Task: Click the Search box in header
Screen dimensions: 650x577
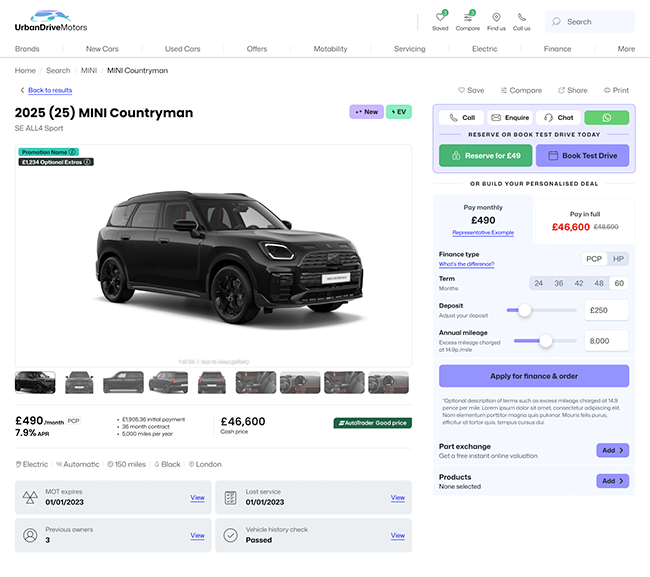Action: (590, 22)
